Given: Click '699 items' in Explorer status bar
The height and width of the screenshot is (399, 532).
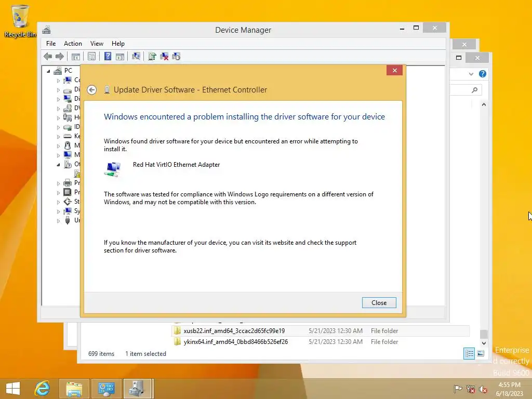Looking at the screenshot, I should pyautogui.click(x=101, y=353).
